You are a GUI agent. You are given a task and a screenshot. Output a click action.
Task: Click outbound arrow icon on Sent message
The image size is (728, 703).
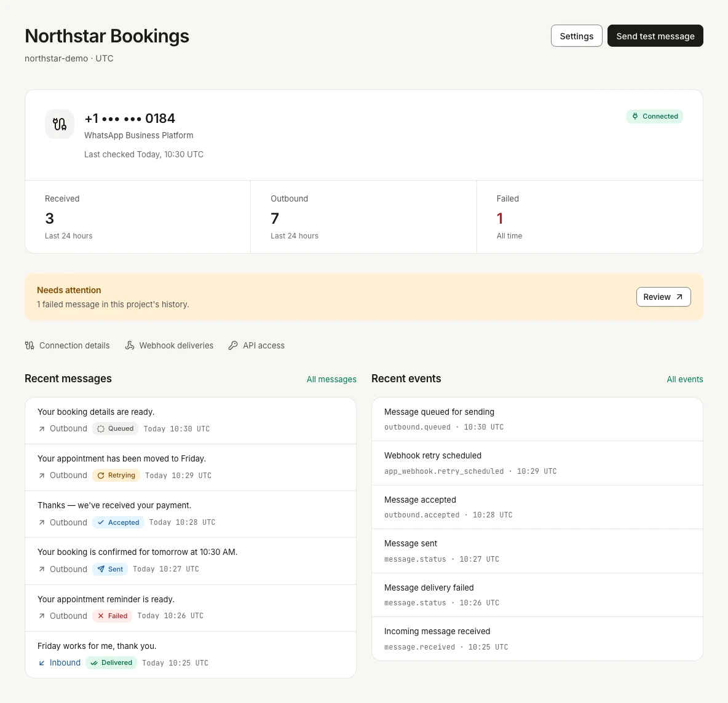[42, 569]
